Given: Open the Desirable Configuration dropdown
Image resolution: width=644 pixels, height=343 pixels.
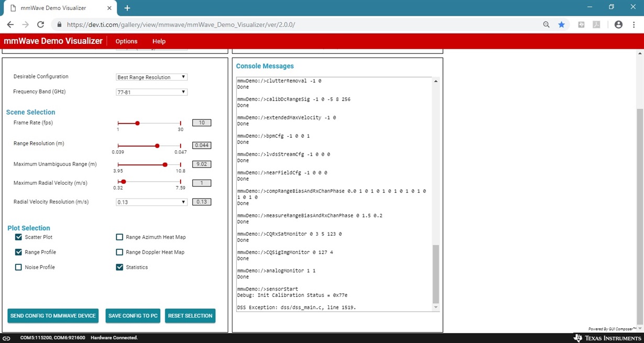Looking at the screenshot, I should (151, 77).
